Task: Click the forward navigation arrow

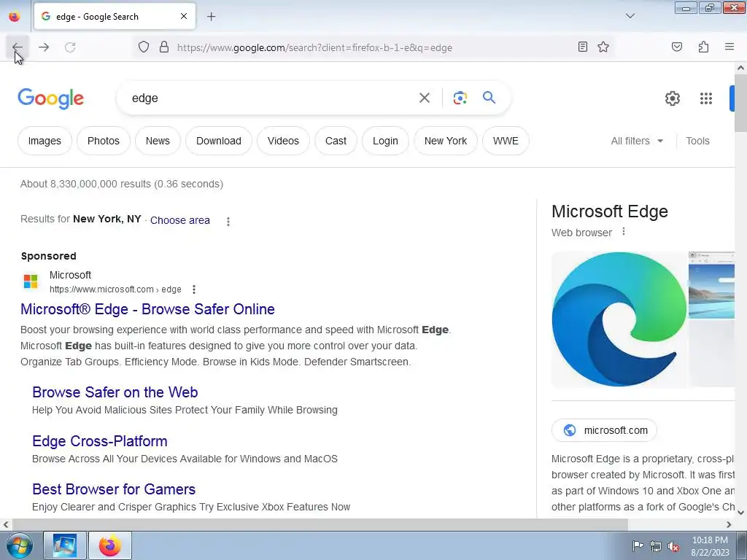Action: pyautogui.click(x=44, y=47)
